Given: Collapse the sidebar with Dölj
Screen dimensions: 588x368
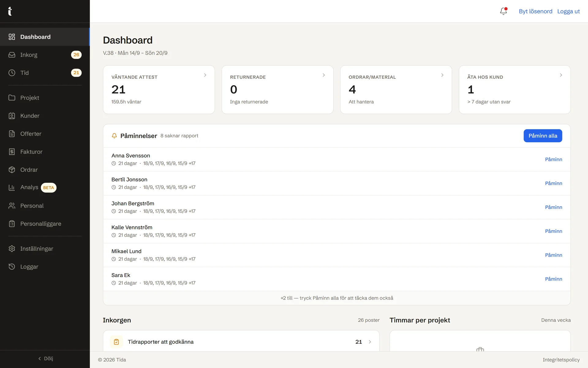Looking at the screenshot, I should pos(45,358).
